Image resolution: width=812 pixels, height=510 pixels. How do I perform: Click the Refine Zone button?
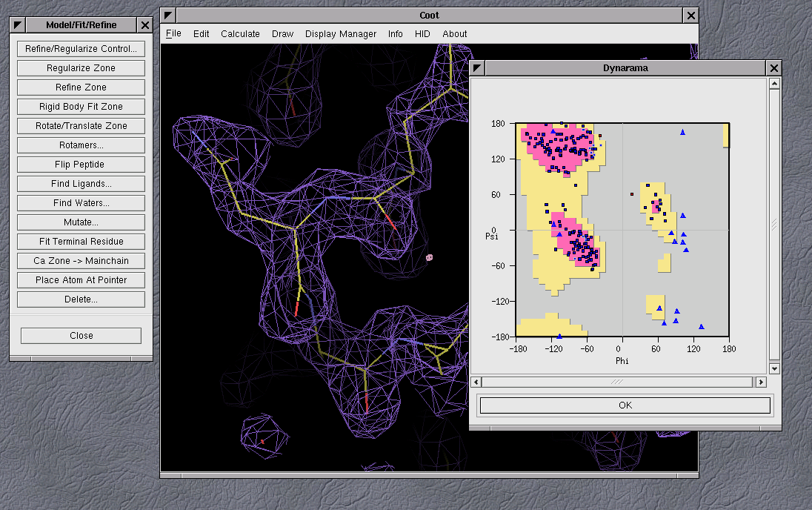click(x=81, y=87)
